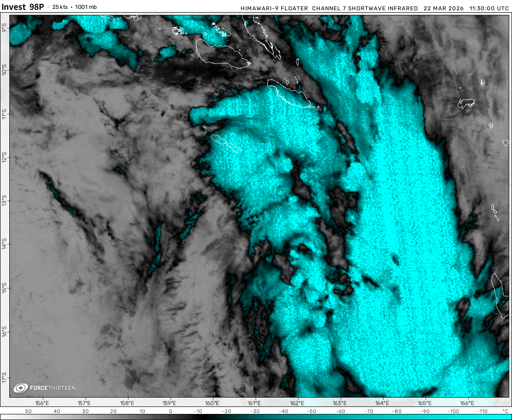Click the 0 value on temperature scale
The height and width of the screenshot is (420, 512).
170,411
